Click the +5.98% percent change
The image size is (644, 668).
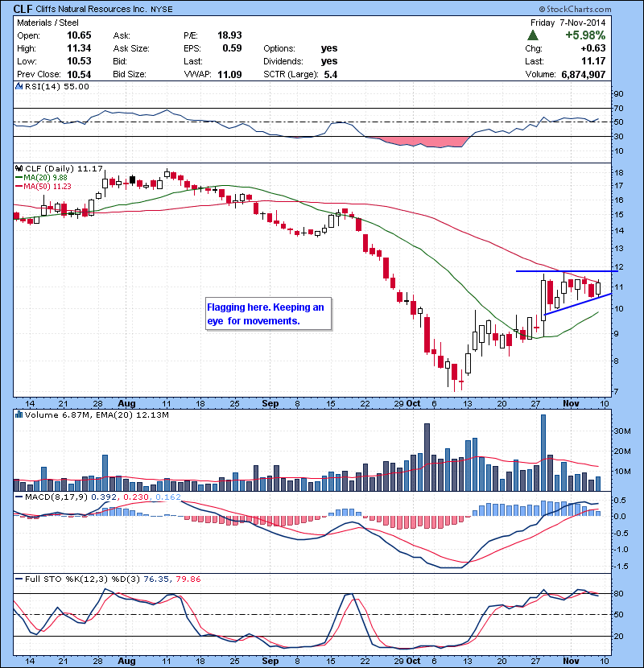(x=585, y=35)
